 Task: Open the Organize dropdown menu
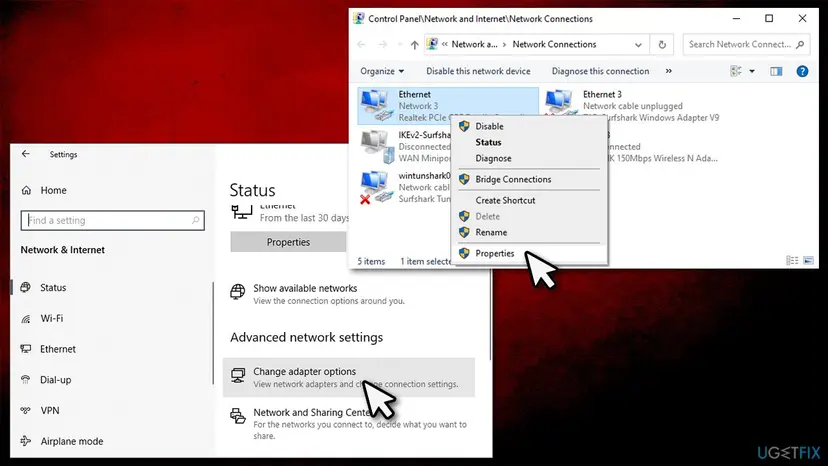[x=382, y=71]
